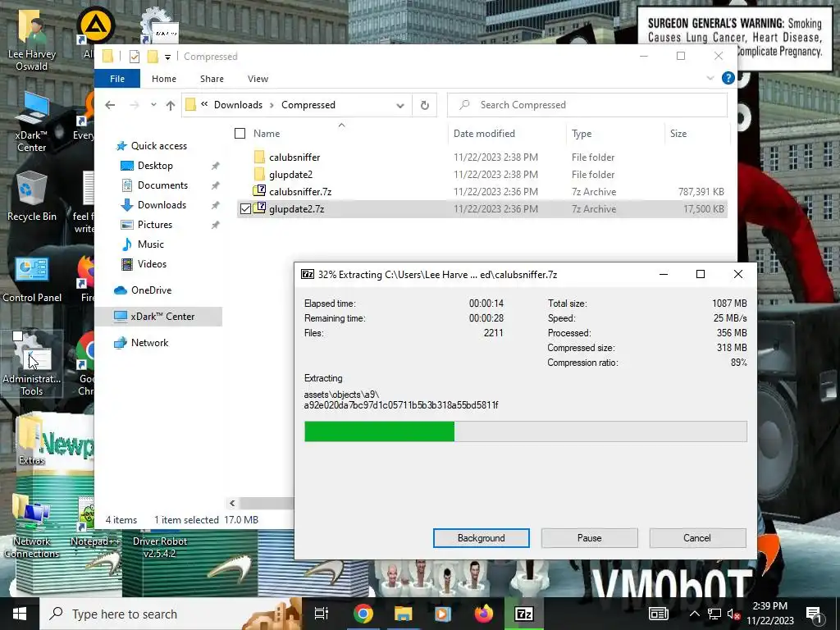Expand the ribbon with chevron
Image resolution: width=840 pixels, height=630 pixels.
(x=710, y=78)
